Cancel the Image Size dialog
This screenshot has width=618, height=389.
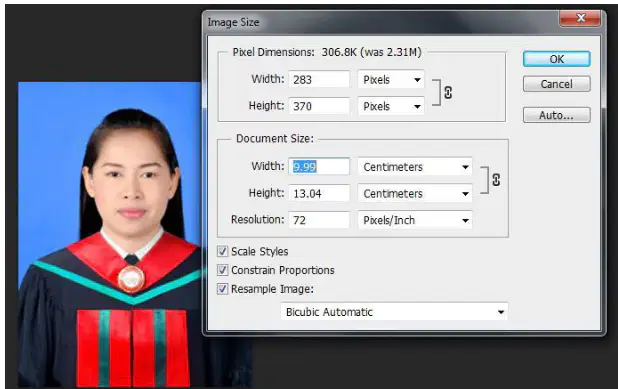pos(556,84)
